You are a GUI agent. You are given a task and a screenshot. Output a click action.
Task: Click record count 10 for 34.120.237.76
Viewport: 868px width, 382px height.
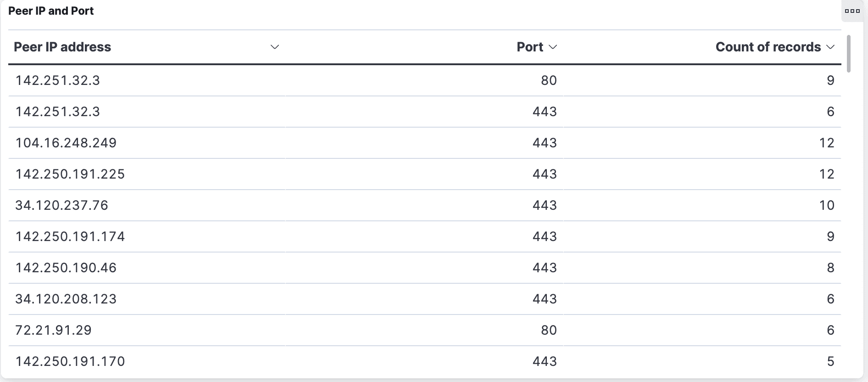pyautogui.click(x=827, y=205)
